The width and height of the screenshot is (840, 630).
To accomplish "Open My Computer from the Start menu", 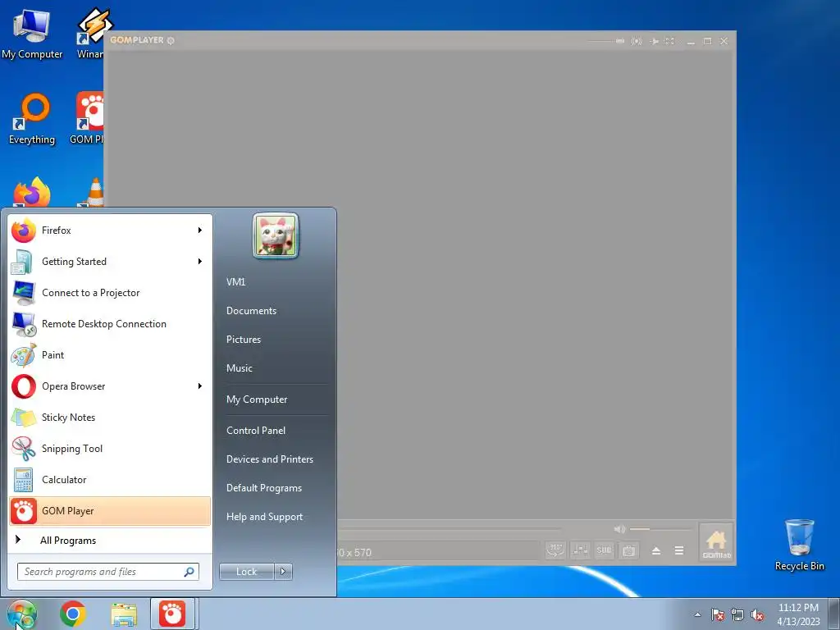I will pyautogui.click(x=257, y=399).
